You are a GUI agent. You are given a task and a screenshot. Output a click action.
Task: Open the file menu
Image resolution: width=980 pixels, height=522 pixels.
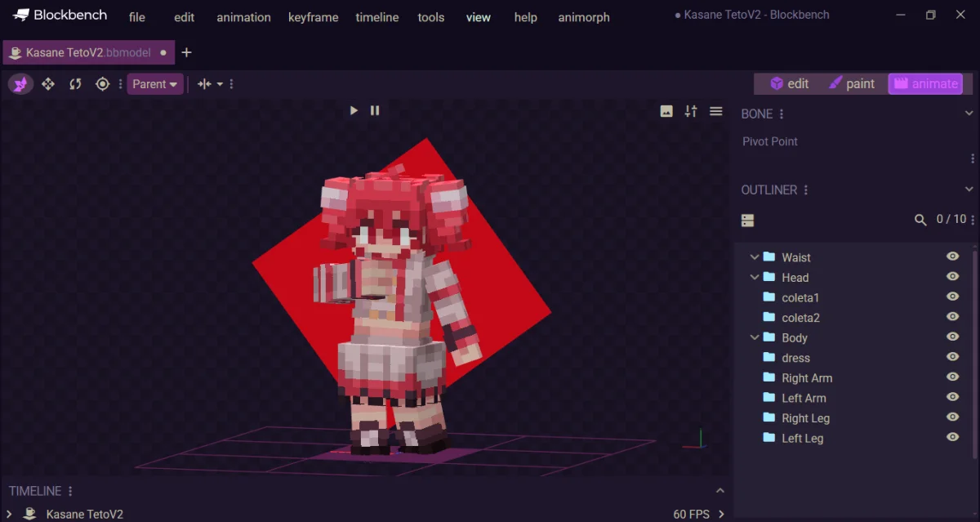(137, 17)
